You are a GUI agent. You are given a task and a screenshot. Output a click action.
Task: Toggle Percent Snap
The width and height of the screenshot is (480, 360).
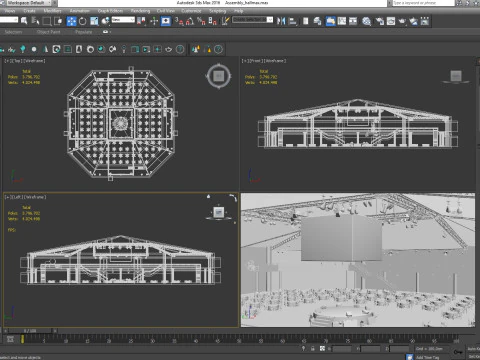(201, 21)
